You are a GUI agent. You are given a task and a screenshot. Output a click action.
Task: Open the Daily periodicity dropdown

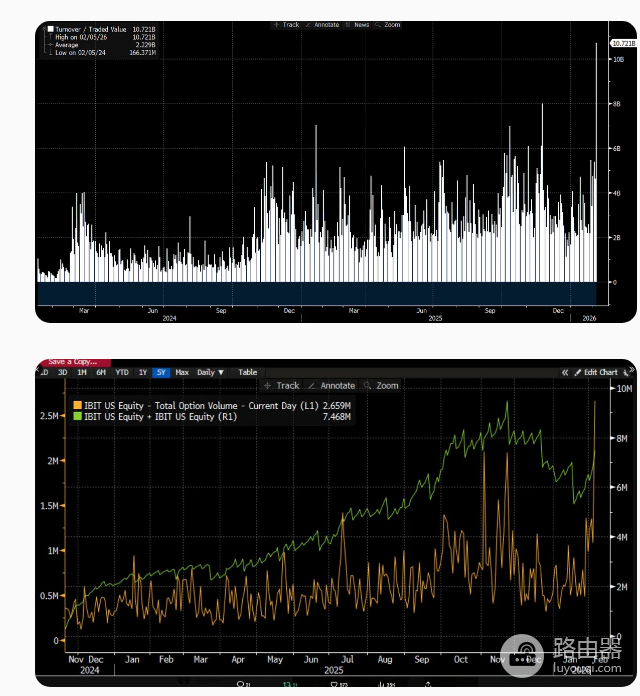point(210,372)
